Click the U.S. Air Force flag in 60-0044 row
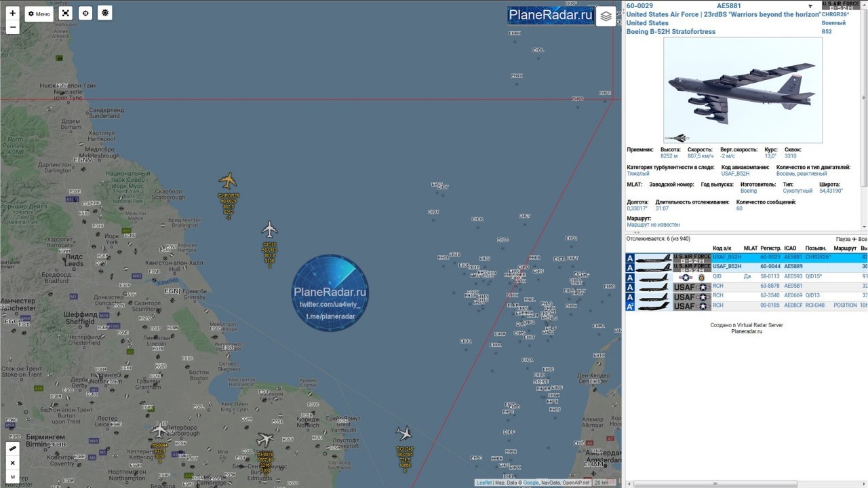868x488 pixels. 692,267
